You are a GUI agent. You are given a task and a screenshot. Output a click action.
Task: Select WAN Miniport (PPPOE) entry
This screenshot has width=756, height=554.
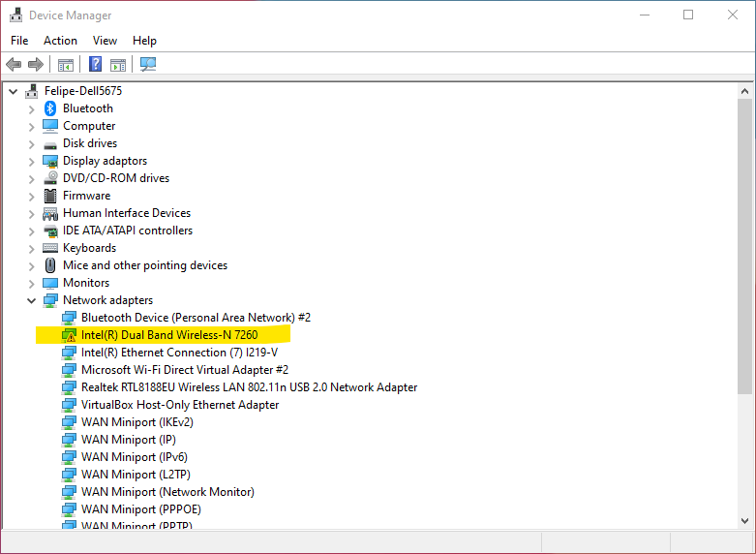point(140,509)
